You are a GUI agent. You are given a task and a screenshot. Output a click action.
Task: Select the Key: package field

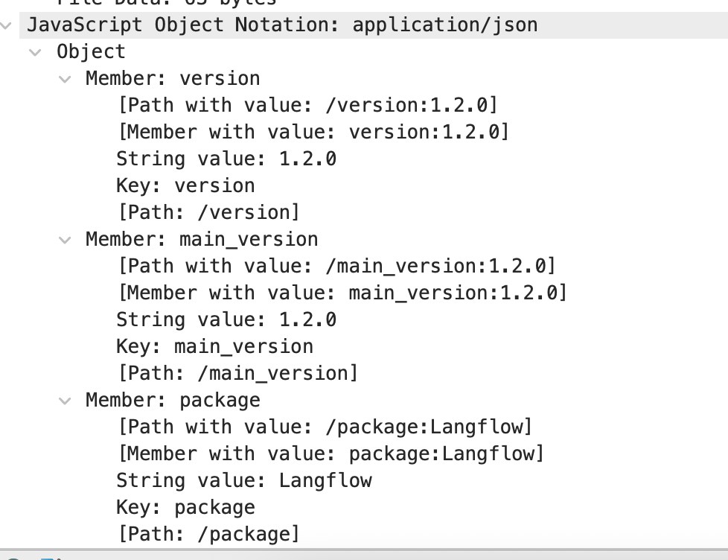(x=185, y=507)
